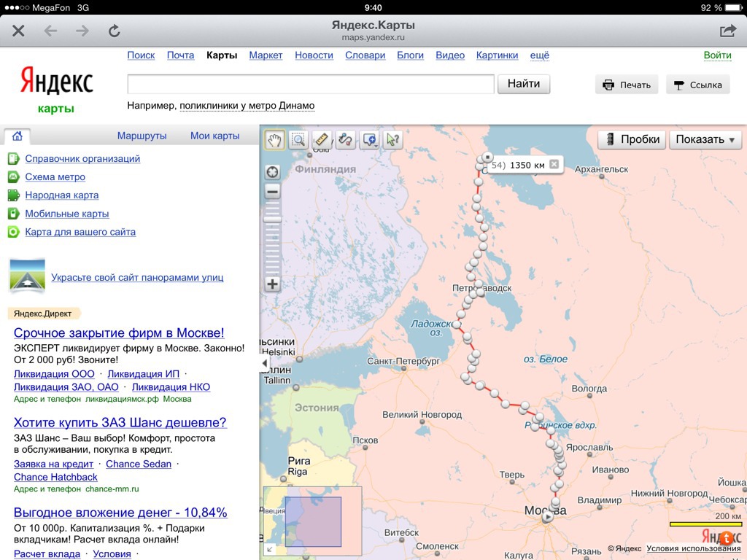Reload the Яндекс.Карты page
Screen dimensions: 747x560
115,31
